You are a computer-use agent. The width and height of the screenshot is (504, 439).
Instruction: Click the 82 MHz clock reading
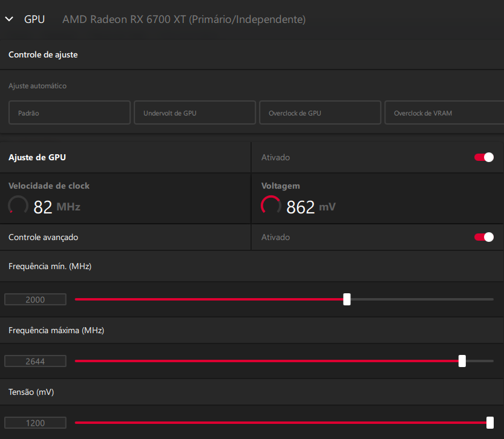pos(57,207)
